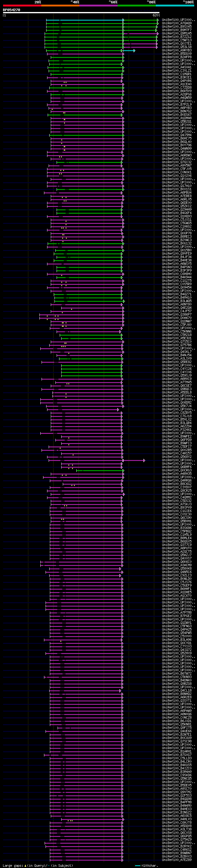Select hit UniRef100_B7ZZ12
Image resolution: width=197 pixels, height=868 pixels.
coord(177,37)
